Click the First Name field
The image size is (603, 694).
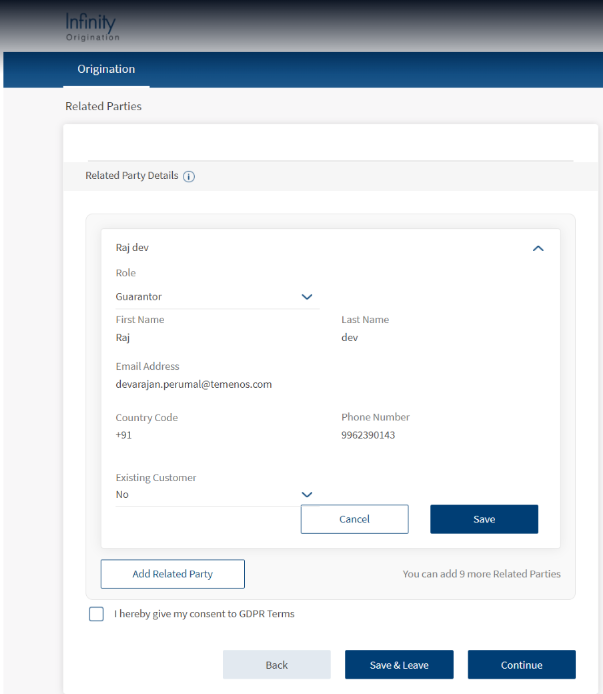click(200, 338)
